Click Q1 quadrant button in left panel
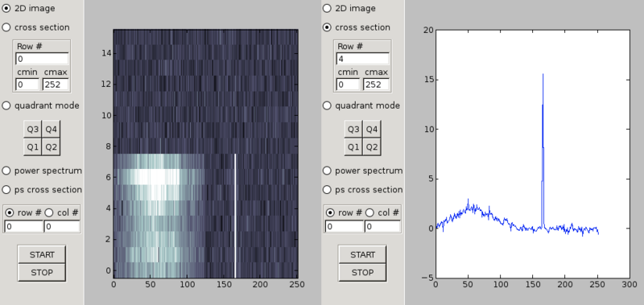Viewport: 644px width, 305px height. [33, 146]
